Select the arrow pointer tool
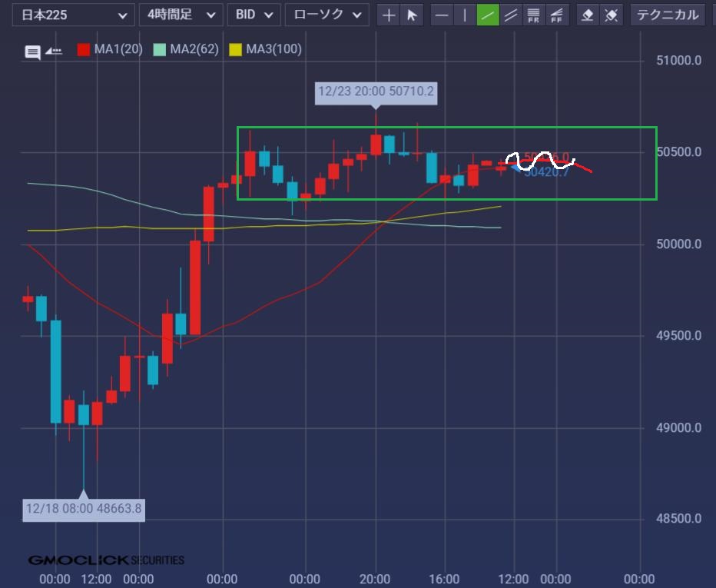This screenshot has width=716, height=588. (413, 15)
